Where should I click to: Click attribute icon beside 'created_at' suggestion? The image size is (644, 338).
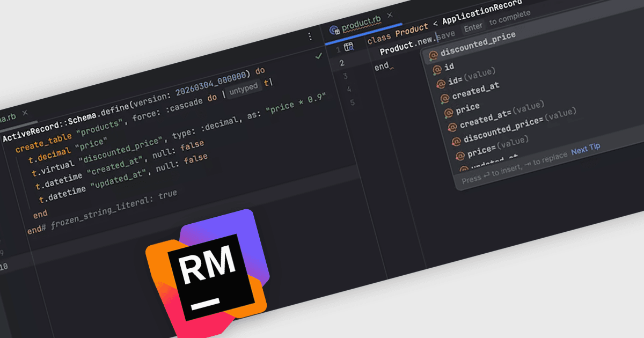[x=444, y=99]
